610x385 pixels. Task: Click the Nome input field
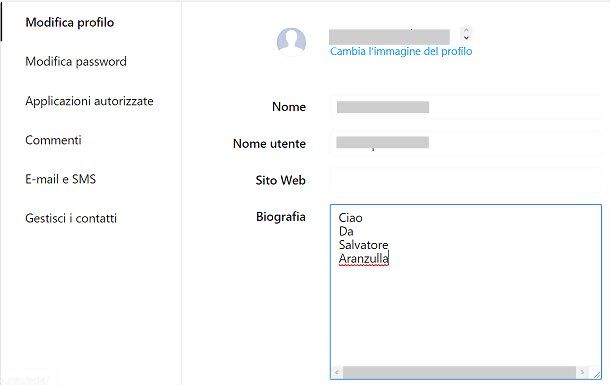(466, 107)
